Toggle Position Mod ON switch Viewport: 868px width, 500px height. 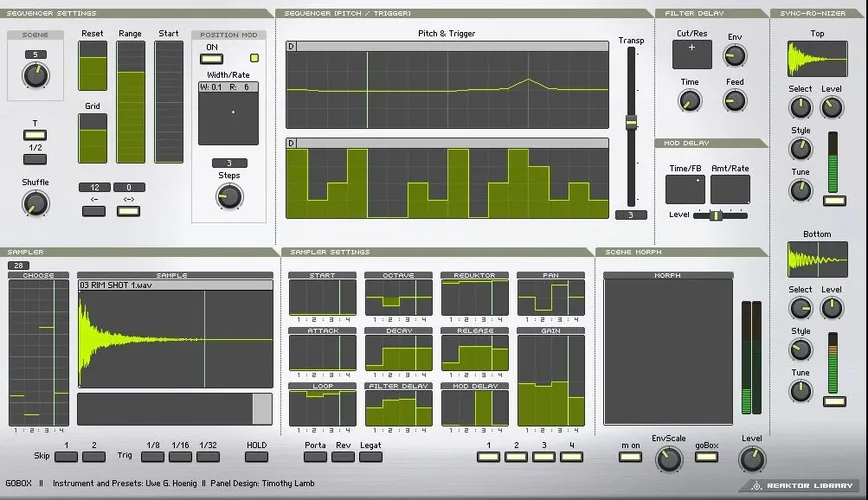[211, 59]
